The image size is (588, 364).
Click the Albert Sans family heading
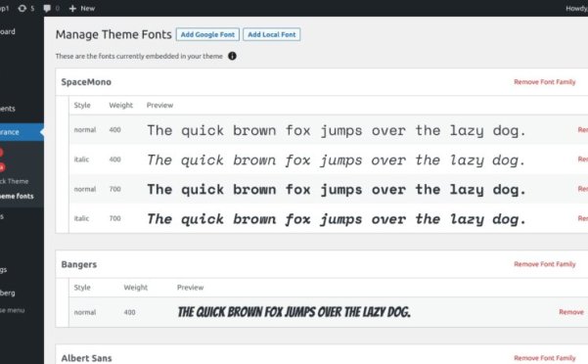pyautogui.click(x=87, y=358)
